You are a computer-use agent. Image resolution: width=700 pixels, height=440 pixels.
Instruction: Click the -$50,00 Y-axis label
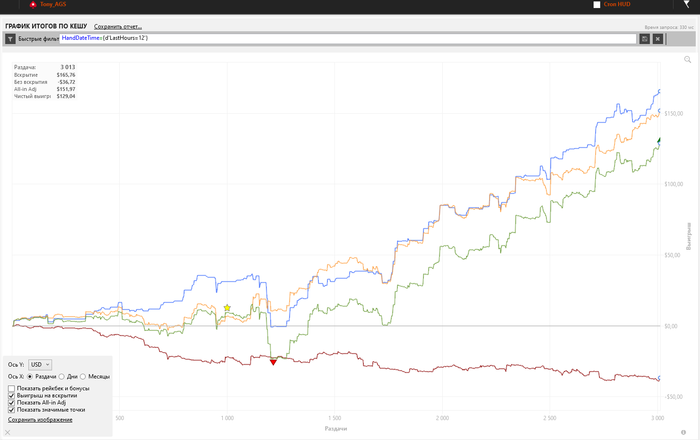674,397
